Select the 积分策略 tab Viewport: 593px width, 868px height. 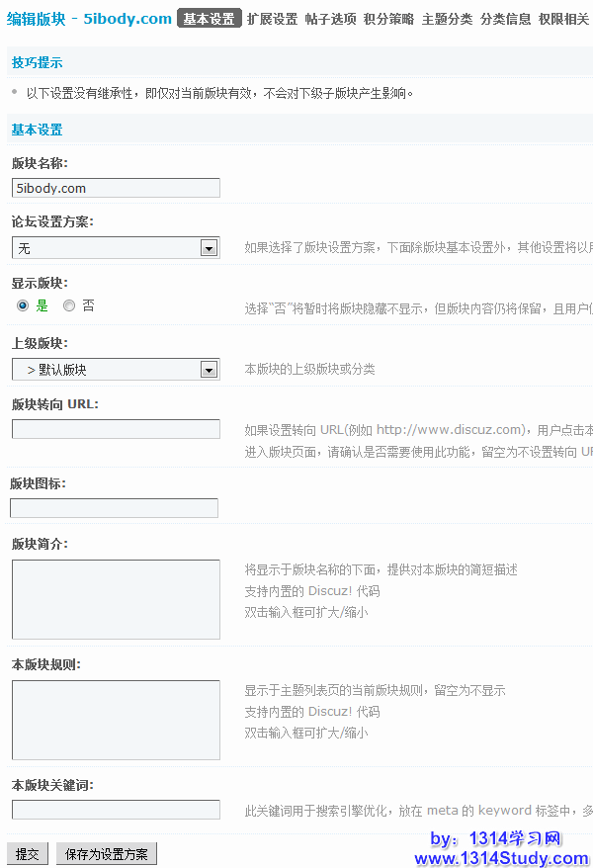coord(388,19)
